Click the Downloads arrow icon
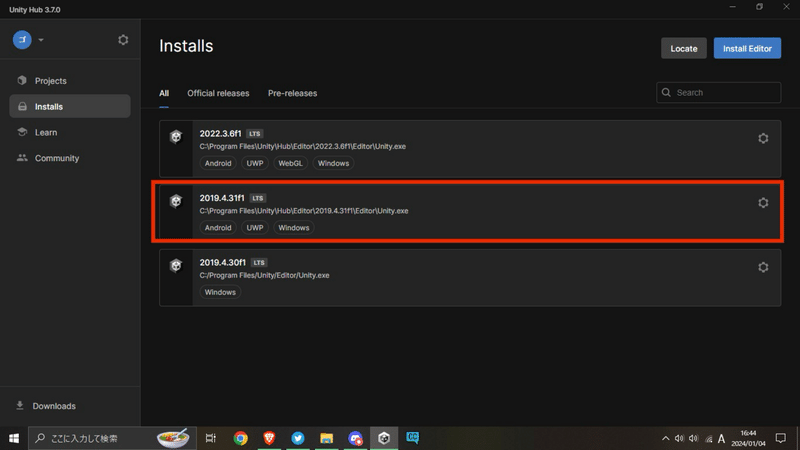The height and width of the screenshot is (450, 800). pyautogui.click(x=20, y=405)
